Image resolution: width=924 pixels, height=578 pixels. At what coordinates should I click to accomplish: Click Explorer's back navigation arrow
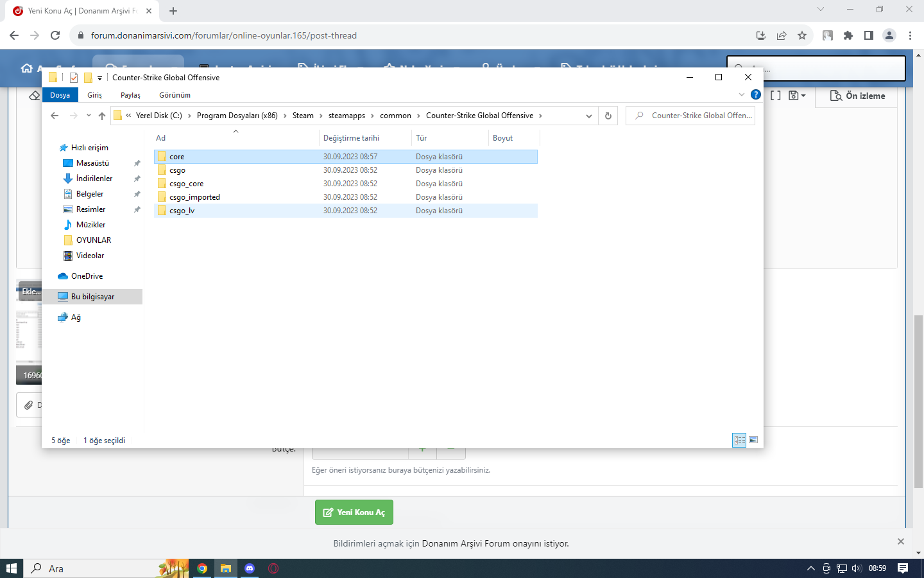55,116
